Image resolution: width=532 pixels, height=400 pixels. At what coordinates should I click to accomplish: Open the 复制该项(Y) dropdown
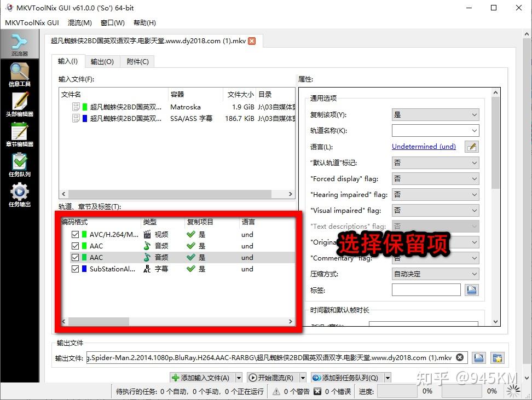[435, 114]
